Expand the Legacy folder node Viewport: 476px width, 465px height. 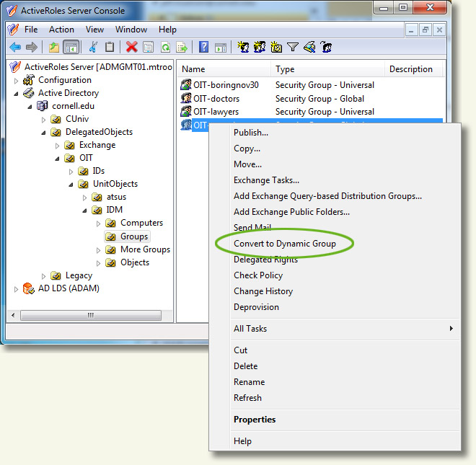43,276
